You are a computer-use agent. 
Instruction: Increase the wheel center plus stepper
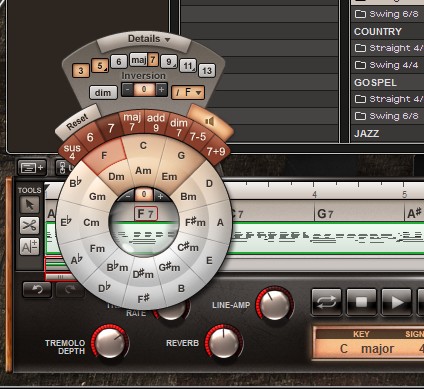coord(160,196)
